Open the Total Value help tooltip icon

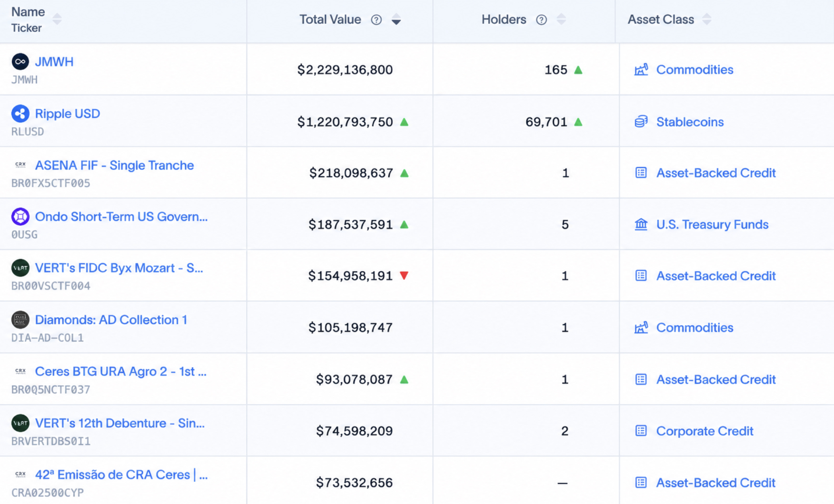pos(376,20)
